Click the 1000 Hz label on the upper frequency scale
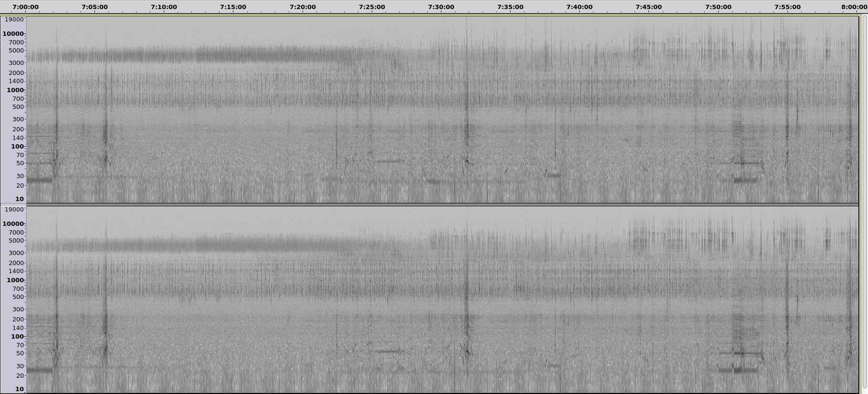Image resolution: width=868 pixels, height=394 pixels. [x=15, y=90]
